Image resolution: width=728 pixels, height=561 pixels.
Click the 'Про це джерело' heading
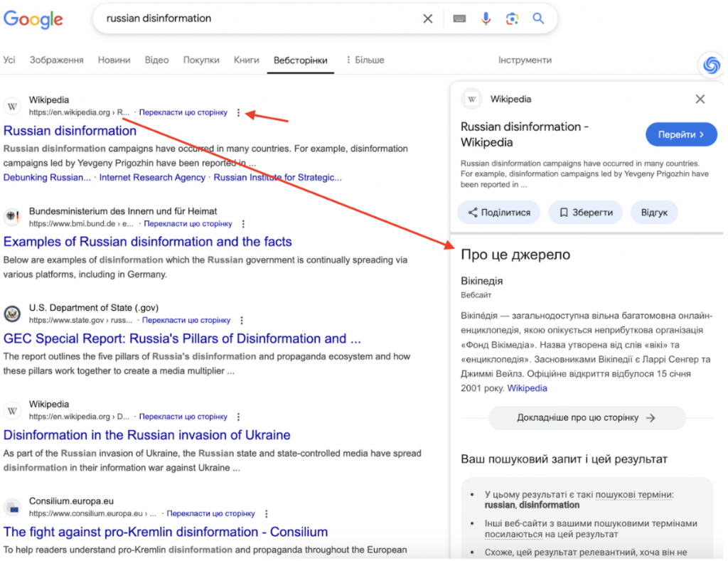coord(515,255)
